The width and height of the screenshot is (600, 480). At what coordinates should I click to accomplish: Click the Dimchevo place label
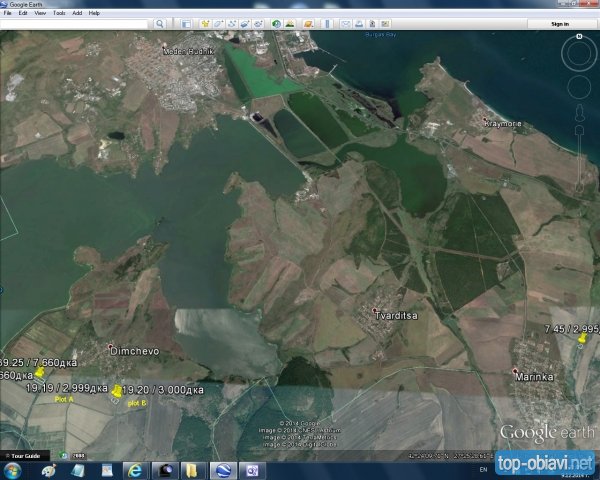134,351
